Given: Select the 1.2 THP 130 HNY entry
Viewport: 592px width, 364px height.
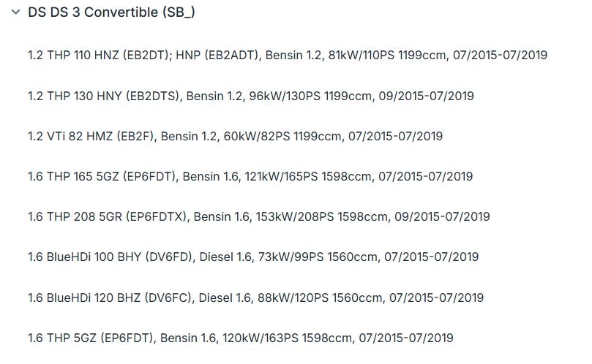Looking at the screenshot, I should [251, 96].
